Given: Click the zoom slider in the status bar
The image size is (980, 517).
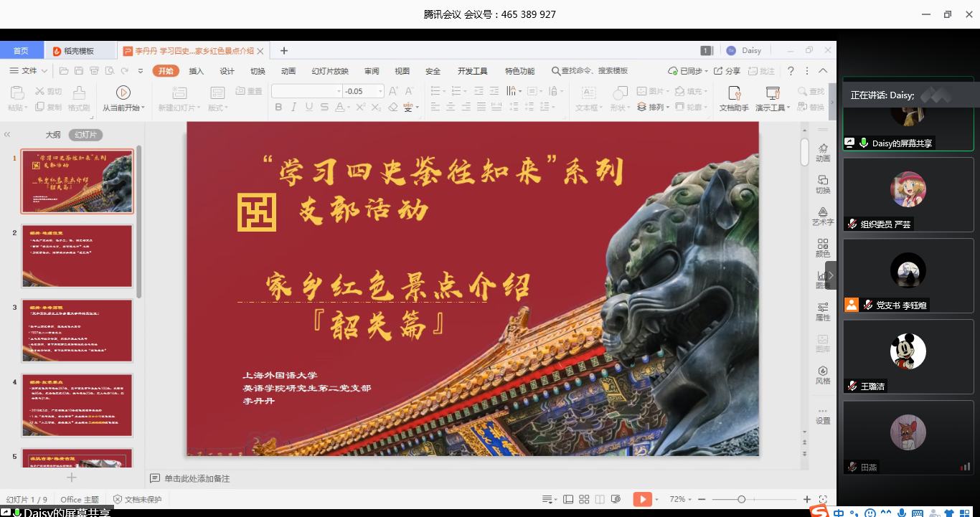Looking at the screenshot, I should pyautogui.click(x=741, y=499).
